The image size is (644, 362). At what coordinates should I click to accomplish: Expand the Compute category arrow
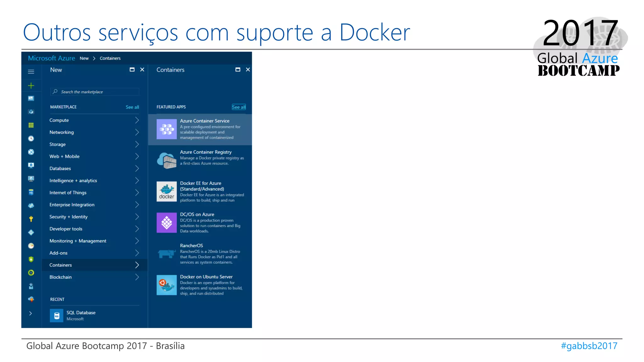pos(137,120)
